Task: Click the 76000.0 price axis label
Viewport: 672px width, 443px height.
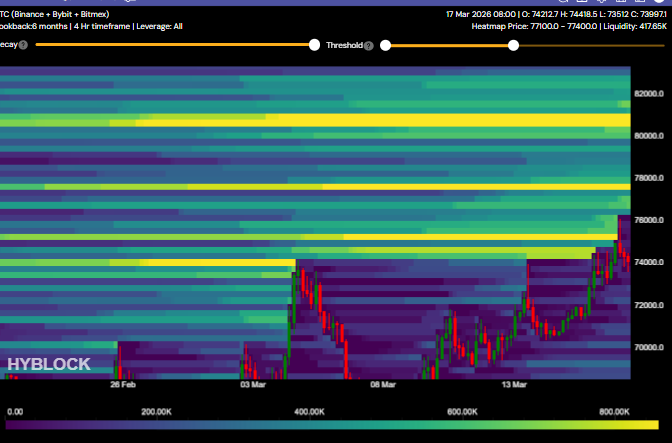Action: 649,220
